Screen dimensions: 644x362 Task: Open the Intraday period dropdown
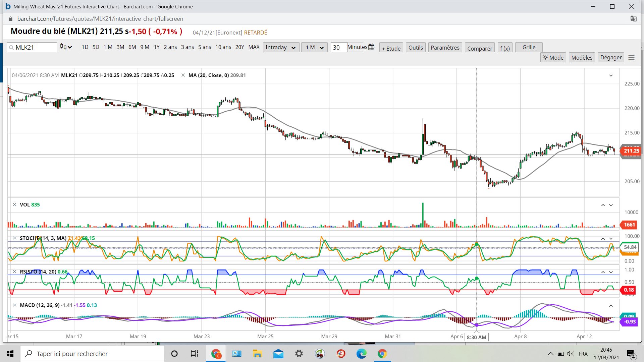click(x=280, y=48)
